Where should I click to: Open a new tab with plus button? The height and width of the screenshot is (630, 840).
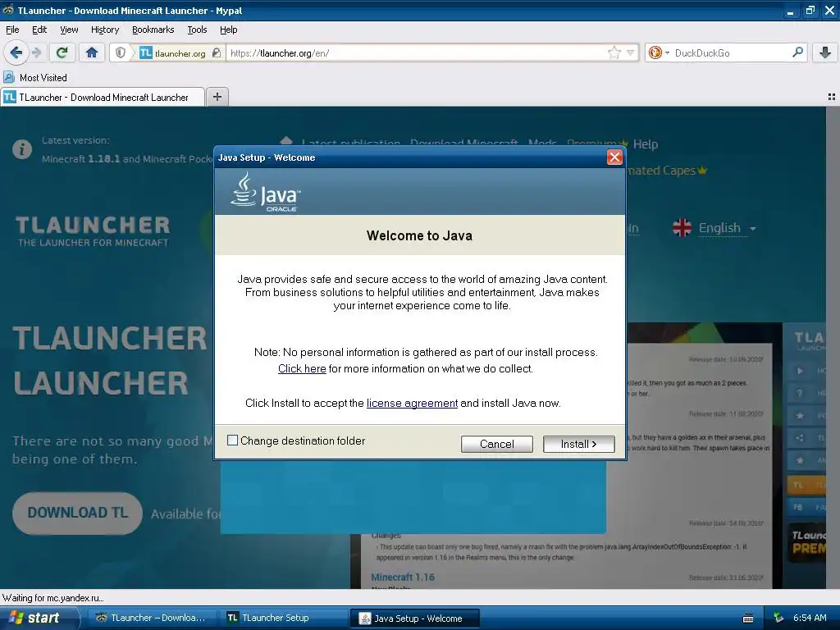point(217,97)
